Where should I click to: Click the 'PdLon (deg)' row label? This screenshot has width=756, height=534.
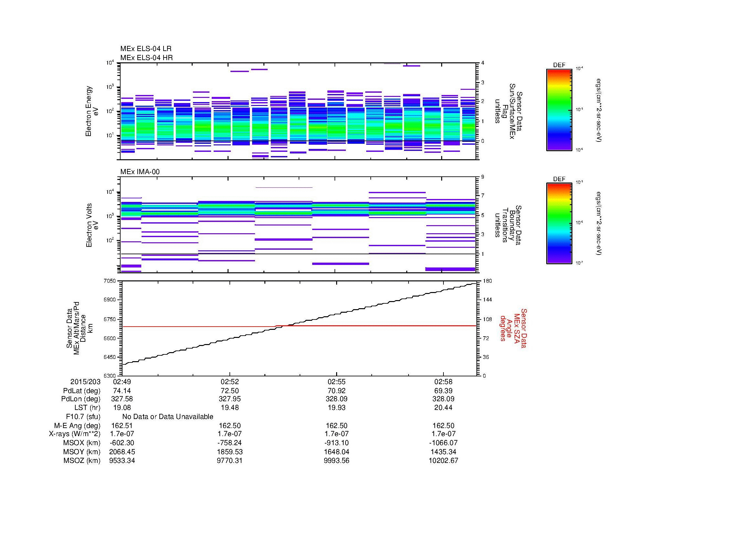81,399
